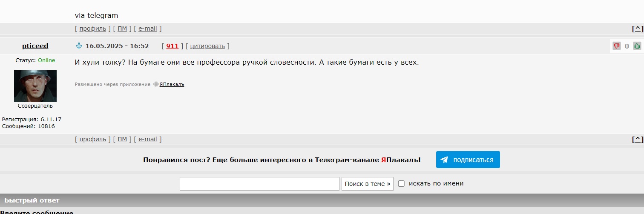Subscribe with the blue подписаться button
The width and height of the screenshot is (644, 214).
pyautogui.click(x=468, y=160)
